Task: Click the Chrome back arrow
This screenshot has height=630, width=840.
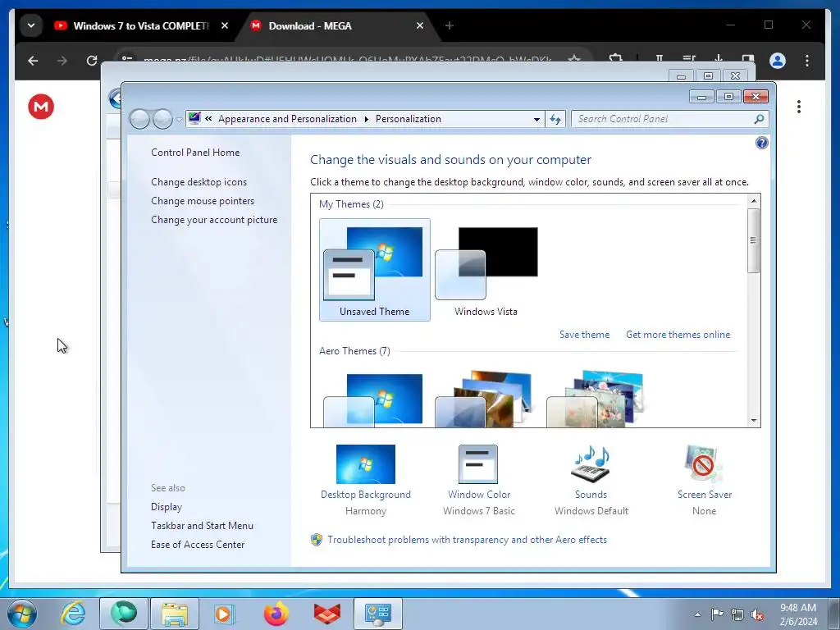Action: tap(33, 61)
